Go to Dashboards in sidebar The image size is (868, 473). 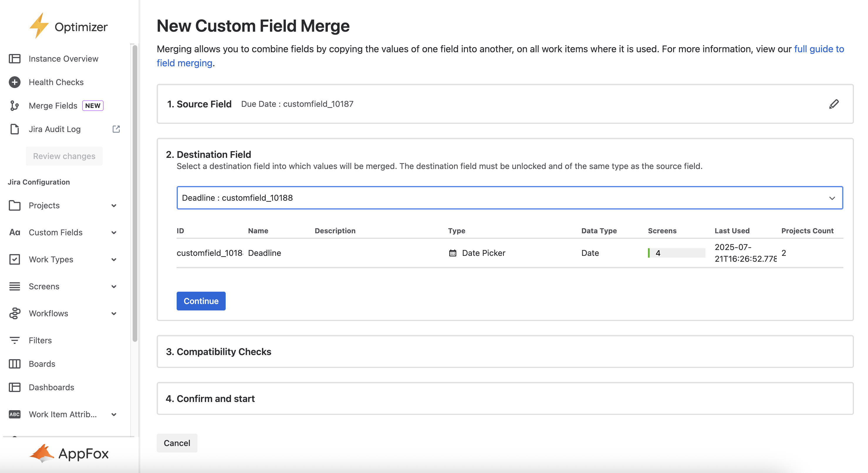[51, 387]
